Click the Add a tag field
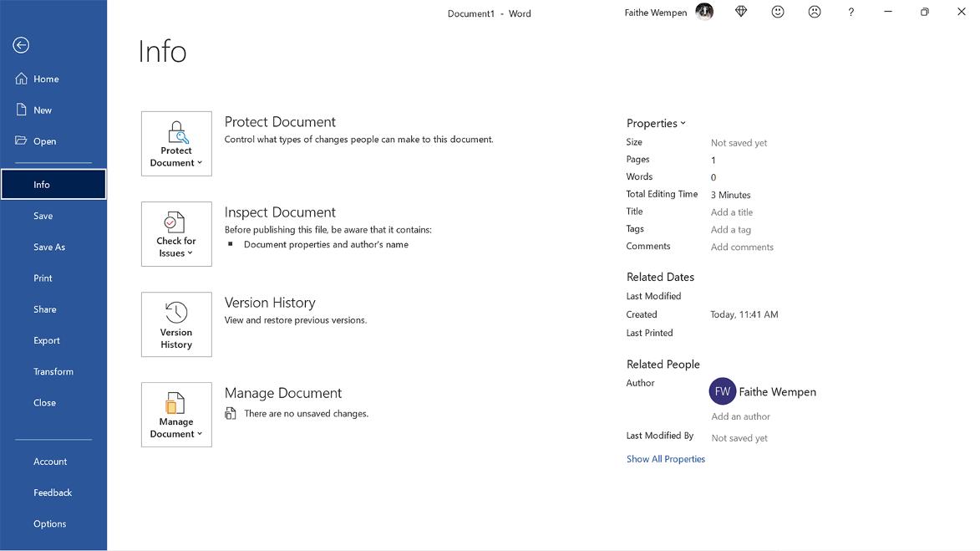The height and width of the screenshot is (551, 980). click(x=731, y=230)
